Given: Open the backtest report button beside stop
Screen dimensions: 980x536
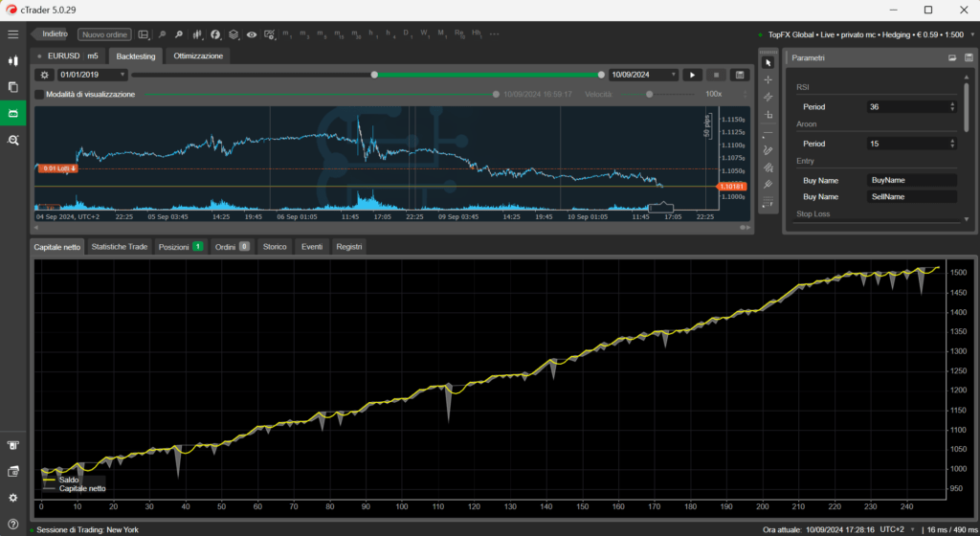Looking at the screenshot, I should 740,75.
